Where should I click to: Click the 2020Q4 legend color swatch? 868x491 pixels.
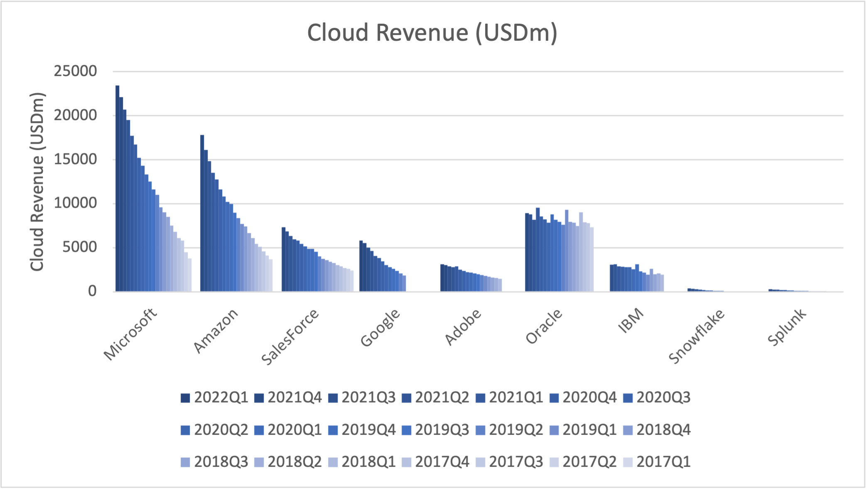pos(554,398)
